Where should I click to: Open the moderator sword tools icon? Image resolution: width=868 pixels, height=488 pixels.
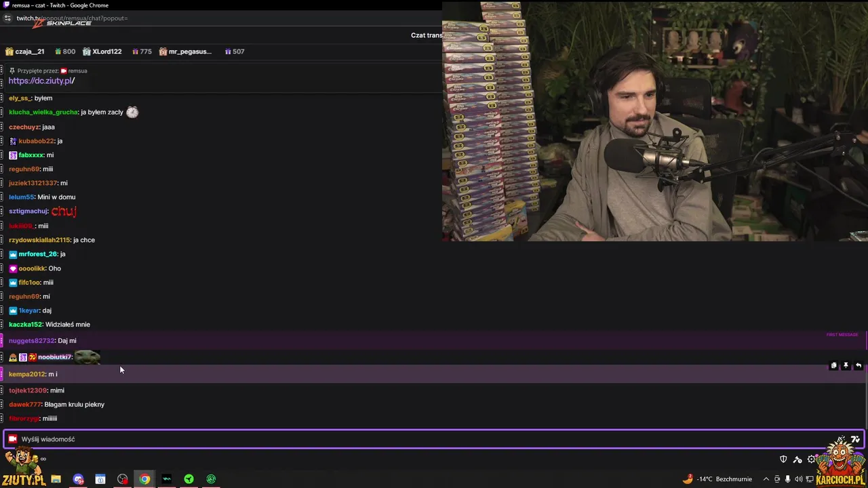click(797, 459)
